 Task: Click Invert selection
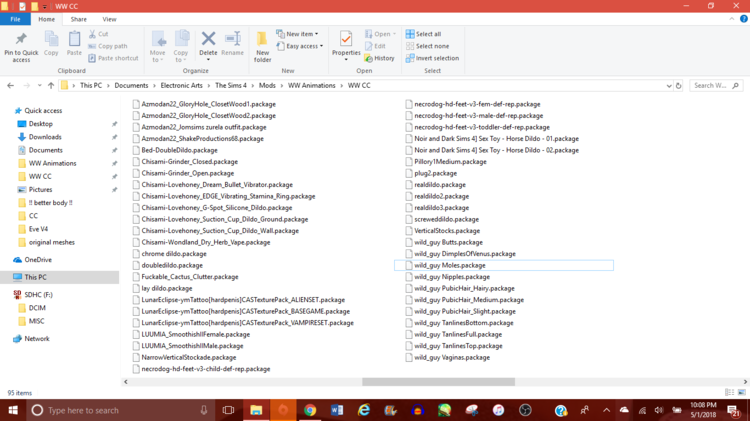point(432,58)
